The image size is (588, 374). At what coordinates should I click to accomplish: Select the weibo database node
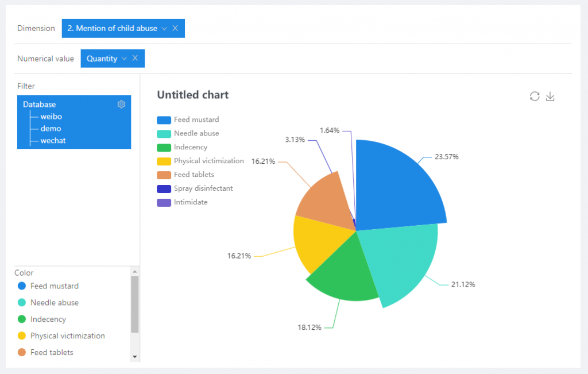point(51,117)
